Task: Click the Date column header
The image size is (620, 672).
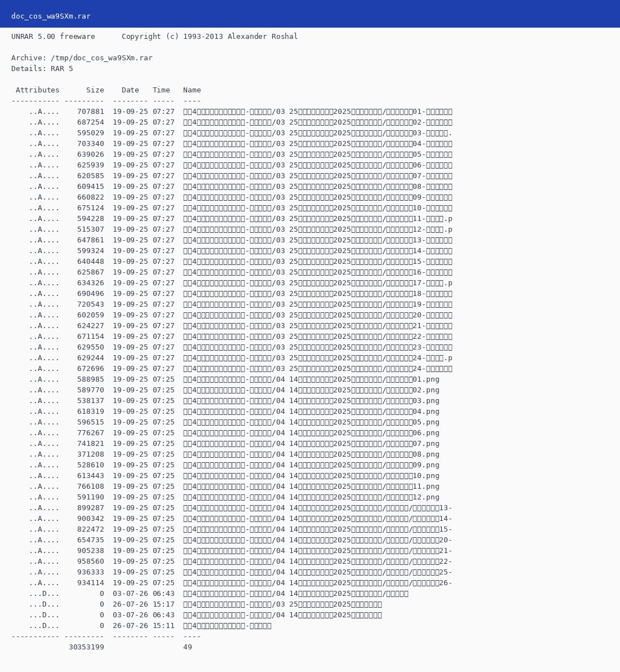Action: point(130,90)
